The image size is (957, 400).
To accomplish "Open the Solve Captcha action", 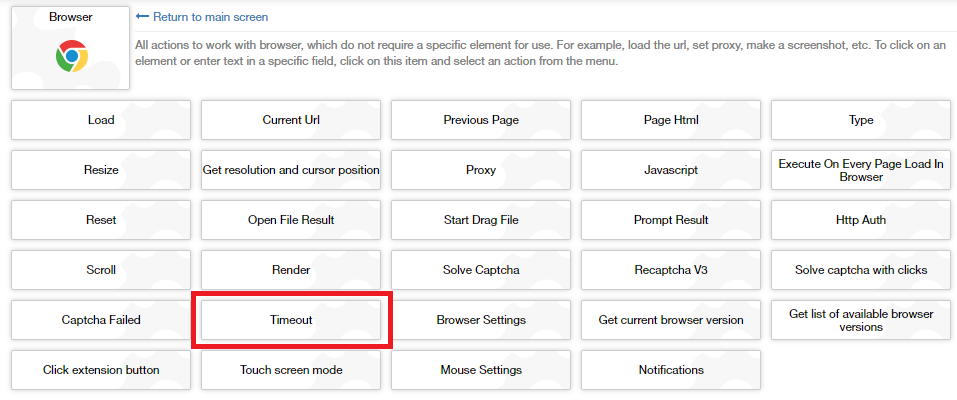I will pyautogui.click(x=481, y=270).
